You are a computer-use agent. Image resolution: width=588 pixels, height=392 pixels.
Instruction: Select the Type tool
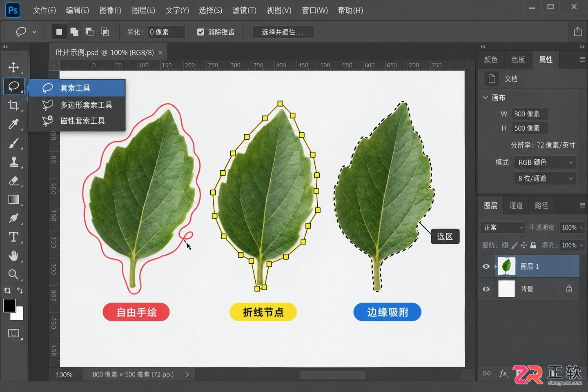[x=13, y=237]
